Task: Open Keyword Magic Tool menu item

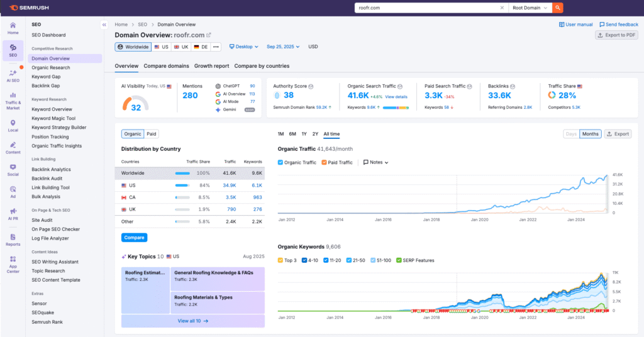Action: tap(53, 118)
